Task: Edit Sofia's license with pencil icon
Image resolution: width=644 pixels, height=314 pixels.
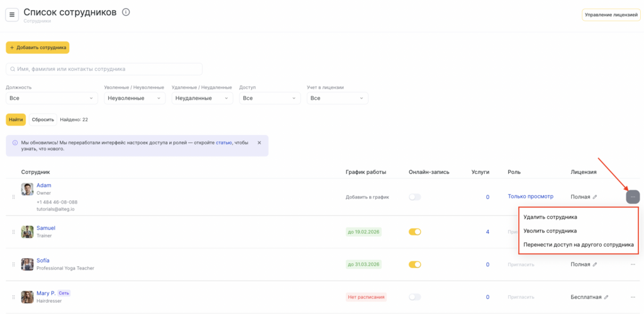Action: click(595, 264)
